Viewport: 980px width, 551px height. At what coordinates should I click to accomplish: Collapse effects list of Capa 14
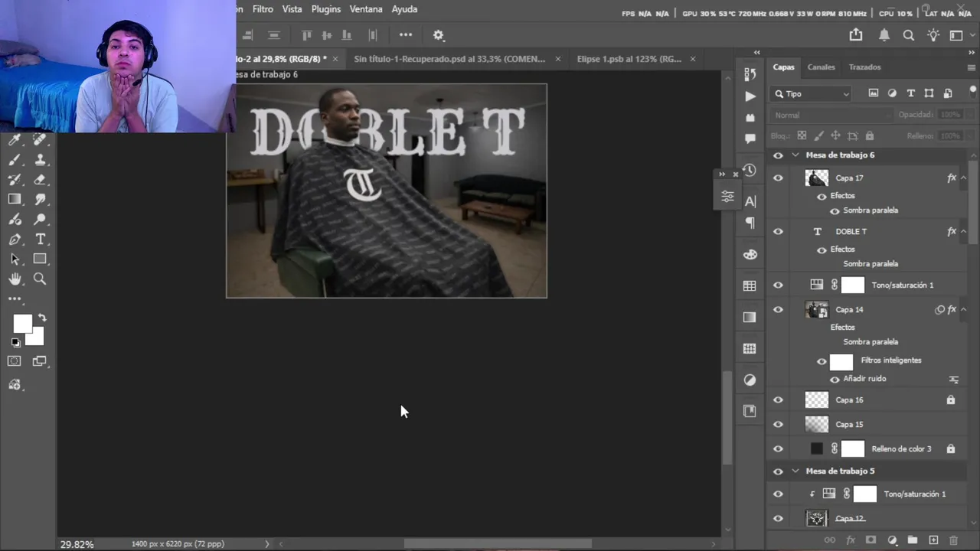click(x=963, y=310)
